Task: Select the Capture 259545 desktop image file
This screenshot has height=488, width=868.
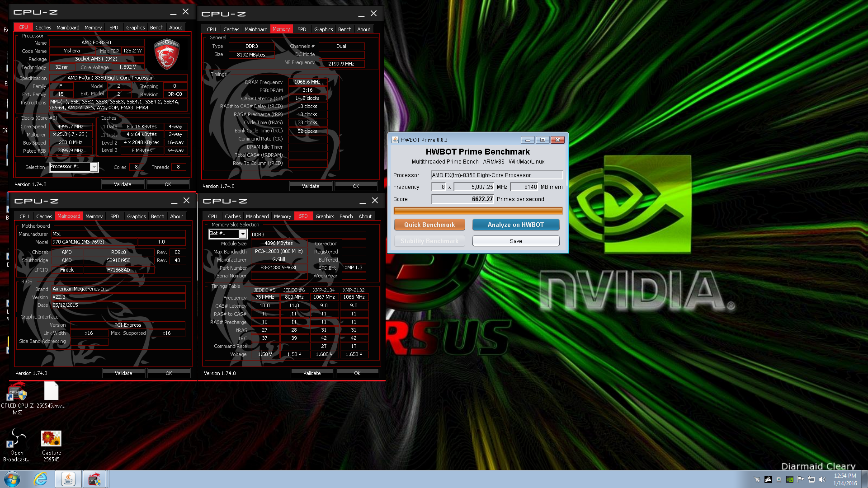Action: click(x=51, y=446)
